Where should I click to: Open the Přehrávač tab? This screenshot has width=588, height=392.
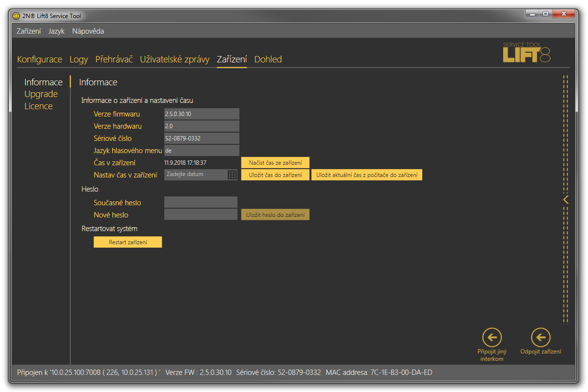click(x=114, y=59)
